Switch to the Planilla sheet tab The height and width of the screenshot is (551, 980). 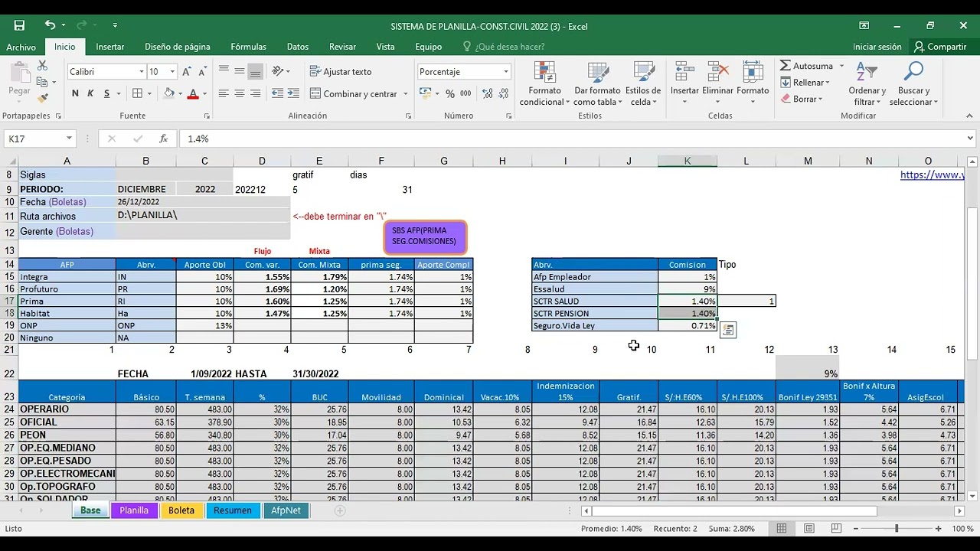click(x=134, y=510)
